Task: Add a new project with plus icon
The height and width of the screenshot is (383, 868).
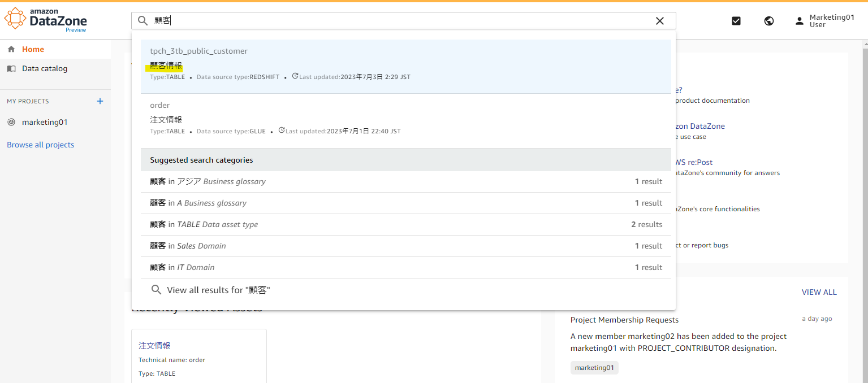Action: click(x=100, y=101)
